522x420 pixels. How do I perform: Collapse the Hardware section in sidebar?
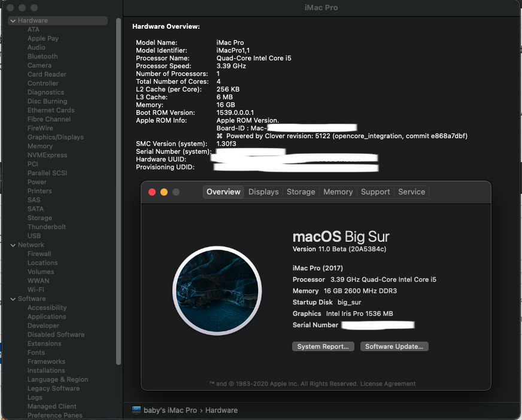tap(13, 20)
